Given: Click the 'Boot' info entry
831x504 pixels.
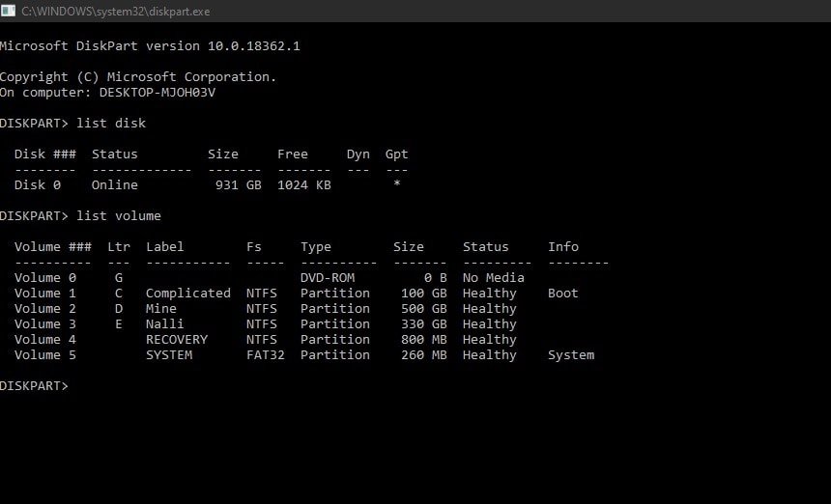Looking at the screenshot, I should pyautogui.click(x=563, y=294).
